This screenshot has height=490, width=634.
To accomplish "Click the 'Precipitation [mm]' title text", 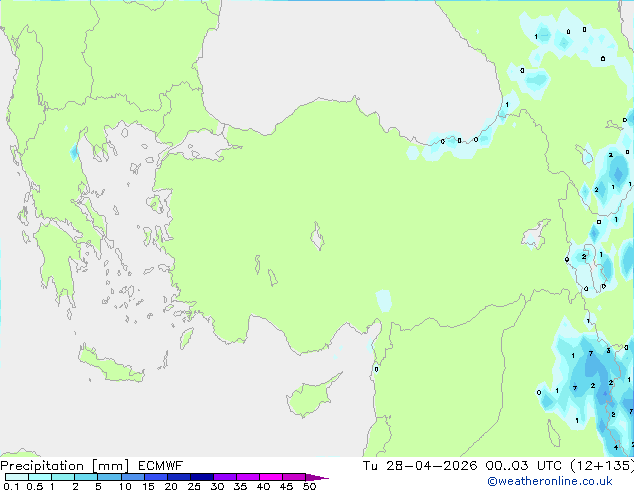I will (65, 466).
